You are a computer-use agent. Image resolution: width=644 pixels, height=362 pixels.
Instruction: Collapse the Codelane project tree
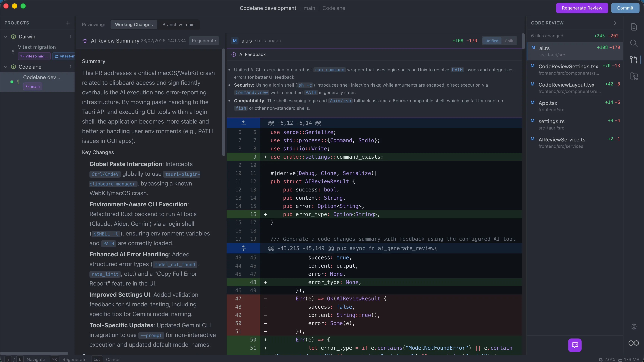pos(6,67)
